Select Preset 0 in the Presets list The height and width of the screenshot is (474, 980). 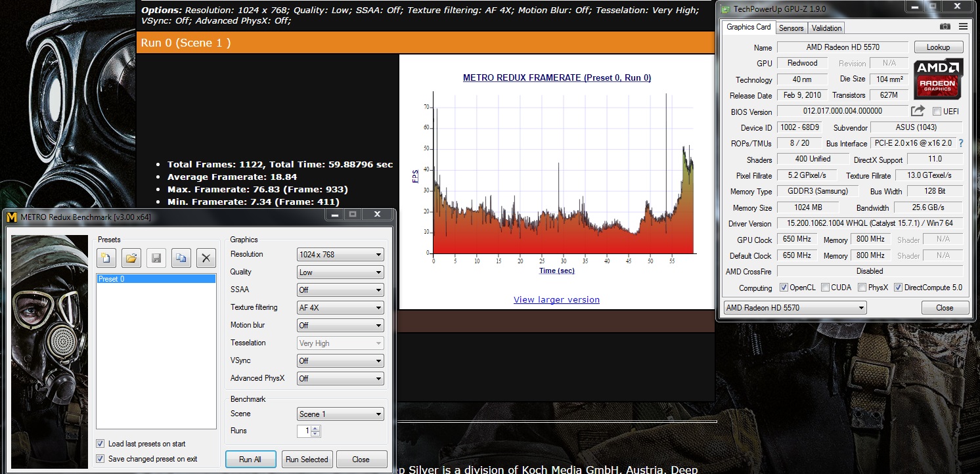coord(156,279)
